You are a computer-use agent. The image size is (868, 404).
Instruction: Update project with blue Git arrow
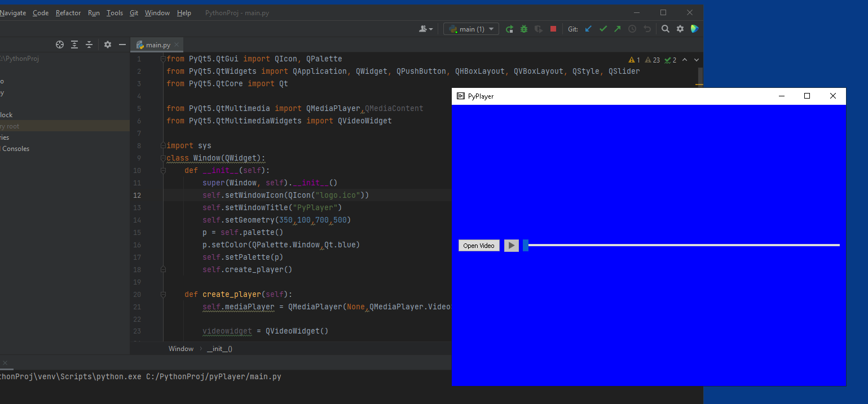click(x=588, y=29)
